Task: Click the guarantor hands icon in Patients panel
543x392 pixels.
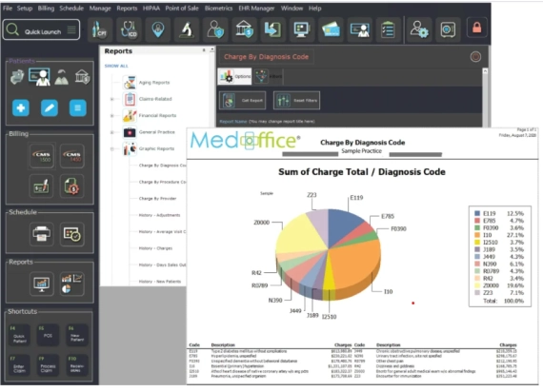Action: pos(61,77)
